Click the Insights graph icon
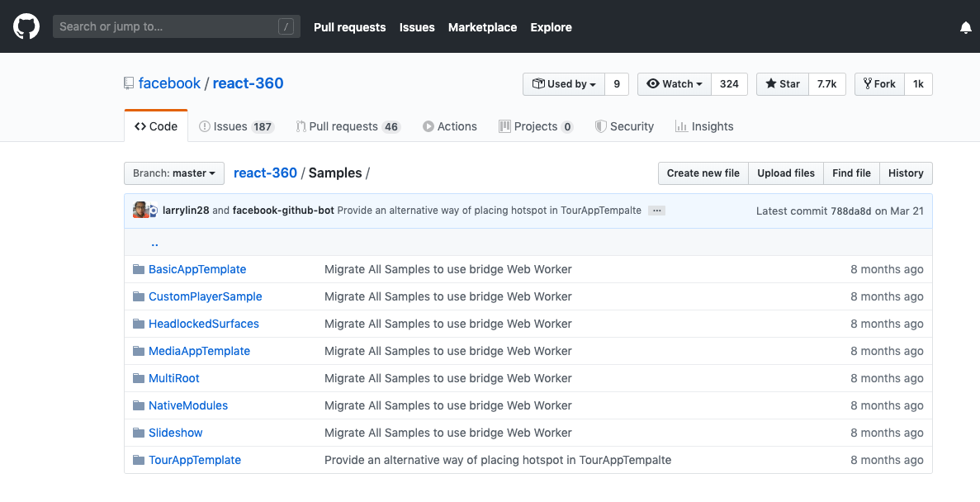 click(682, 126)
